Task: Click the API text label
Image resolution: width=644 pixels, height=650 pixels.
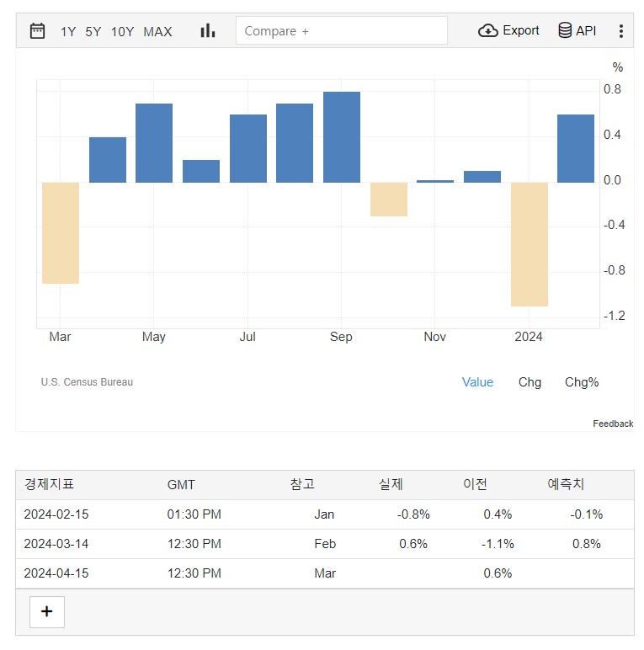Action: (x=586, y=30)
